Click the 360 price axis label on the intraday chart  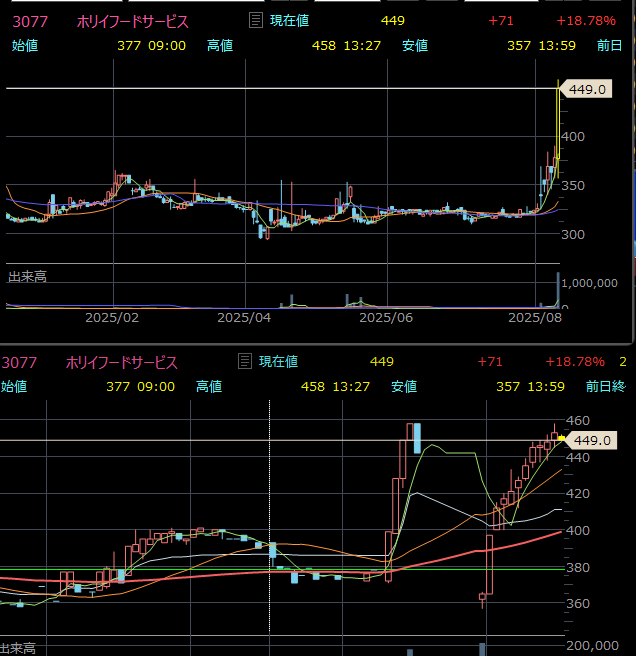pos(578,604)
